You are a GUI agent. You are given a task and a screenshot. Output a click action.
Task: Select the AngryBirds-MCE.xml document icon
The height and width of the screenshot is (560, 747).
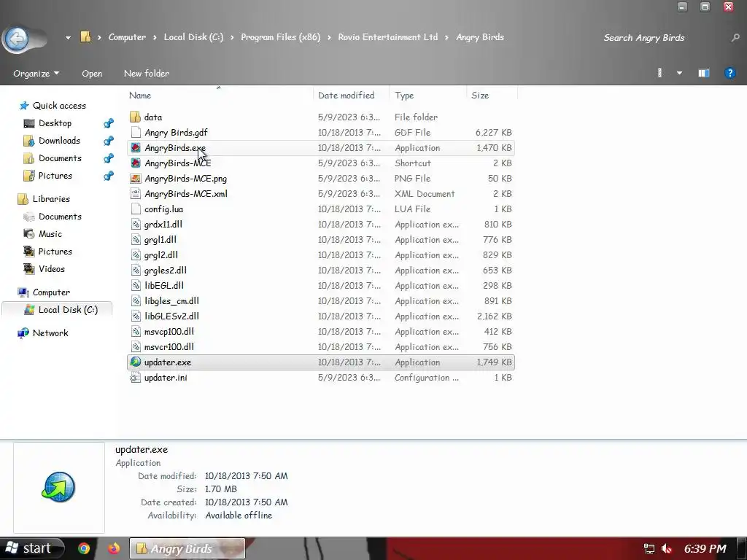click(136, 193)
